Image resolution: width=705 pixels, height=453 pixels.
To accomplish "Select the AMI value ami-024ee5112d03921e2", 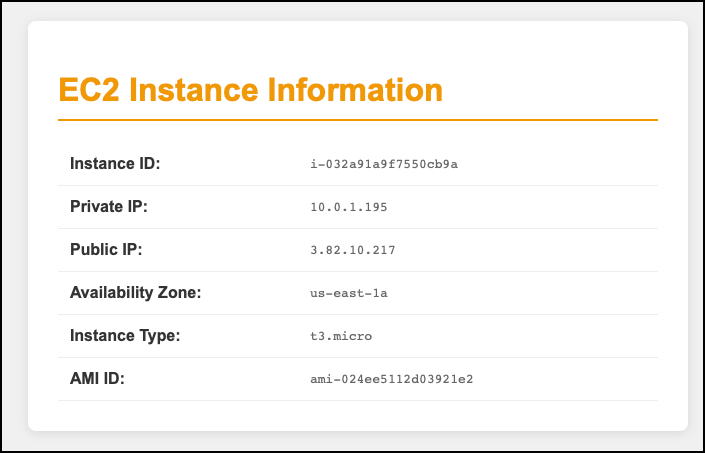I will [x=392, y=379].
